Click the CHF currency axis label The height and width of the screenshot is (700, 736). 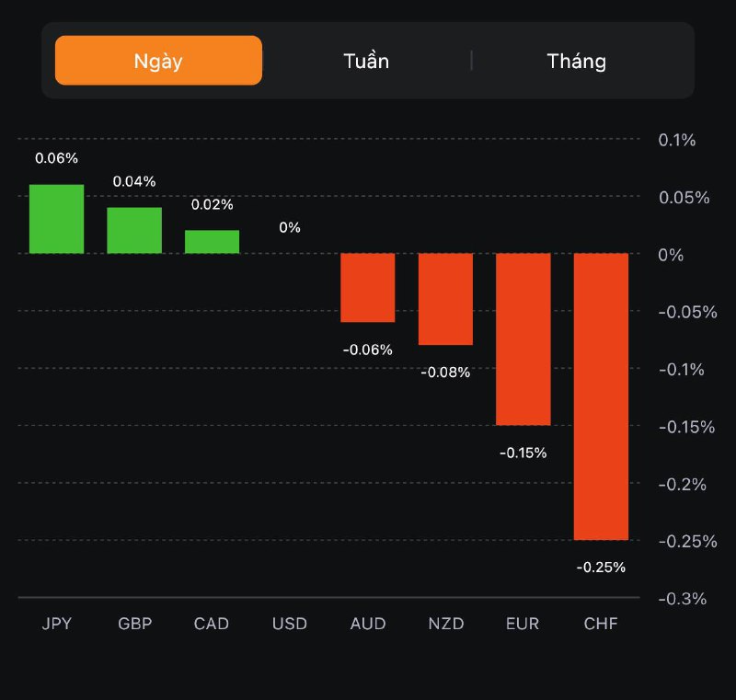click(601, 624)
